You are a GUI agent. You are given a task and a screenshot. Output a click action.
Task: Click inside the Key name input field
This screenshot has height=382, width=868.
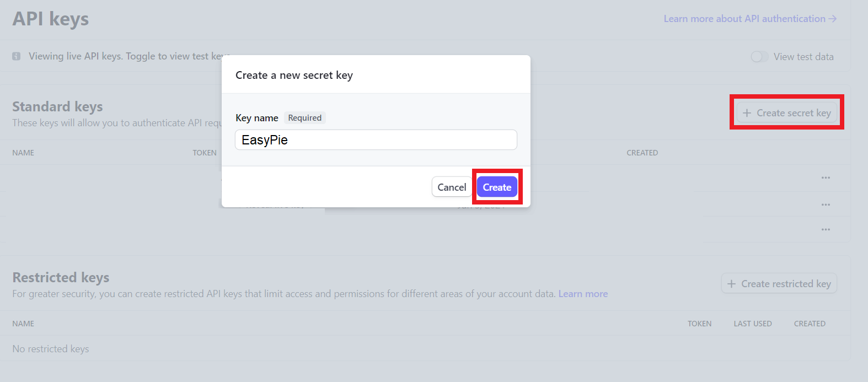coord(376,139)
